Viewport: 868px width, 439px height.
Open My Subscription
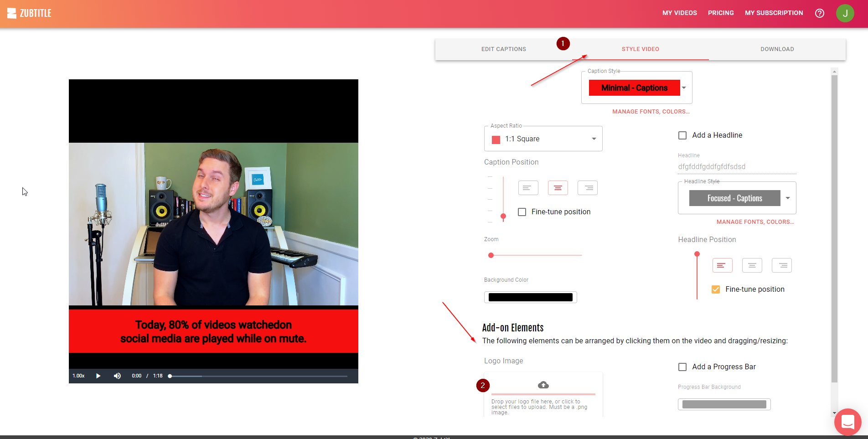[x=774, y=13]
